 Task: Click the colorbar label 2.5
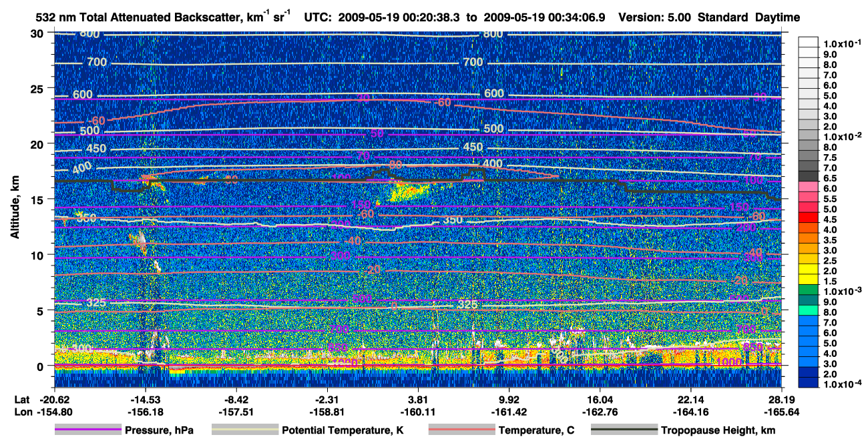[829, 261]
